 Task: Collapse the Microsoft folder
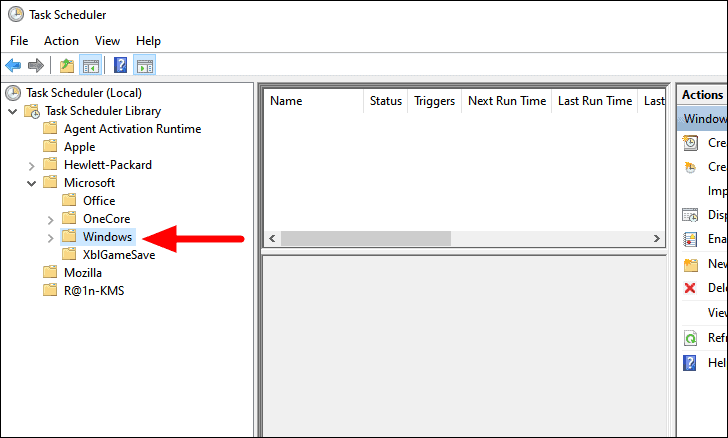pos(32,183)
